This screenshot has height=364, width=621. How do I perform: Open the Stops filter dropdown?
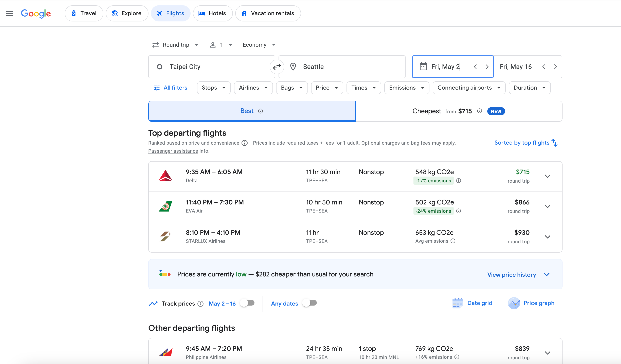(x=213, y=88)
